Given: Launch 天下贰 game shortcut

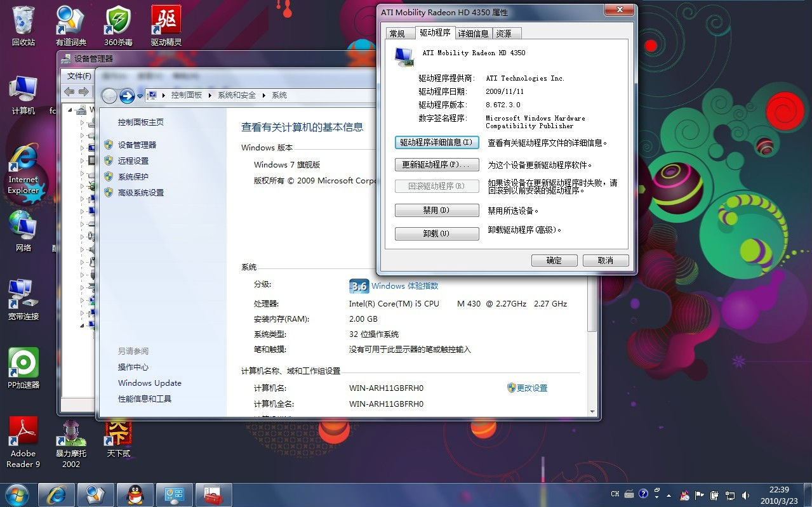Looking at the screenshot, I should [x=118, y=439].
